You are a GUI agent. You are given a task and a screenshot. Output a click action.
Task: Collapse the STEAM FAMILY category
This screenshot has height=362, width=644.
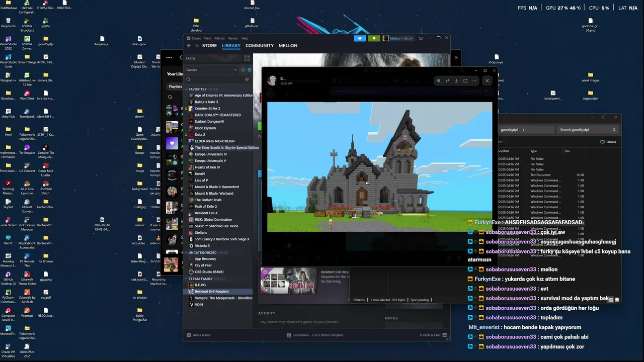click(x=187, y=279)
